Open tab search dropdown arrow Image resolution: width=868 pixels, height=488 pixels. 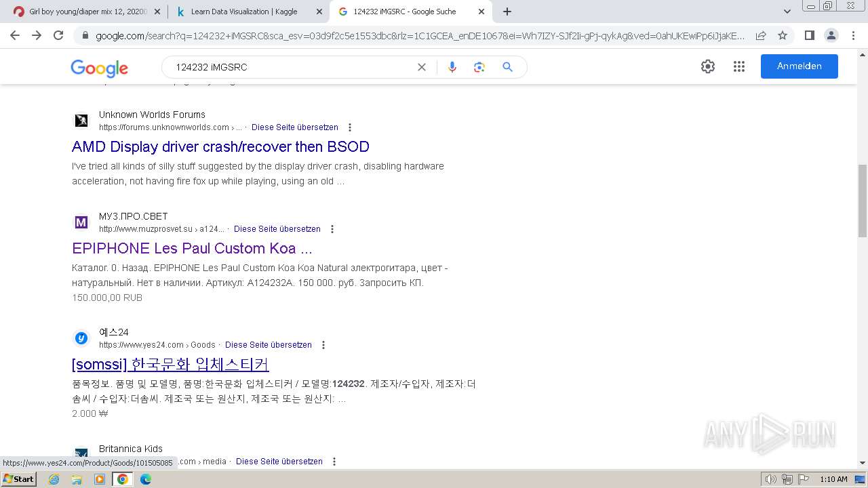(787, 12)
